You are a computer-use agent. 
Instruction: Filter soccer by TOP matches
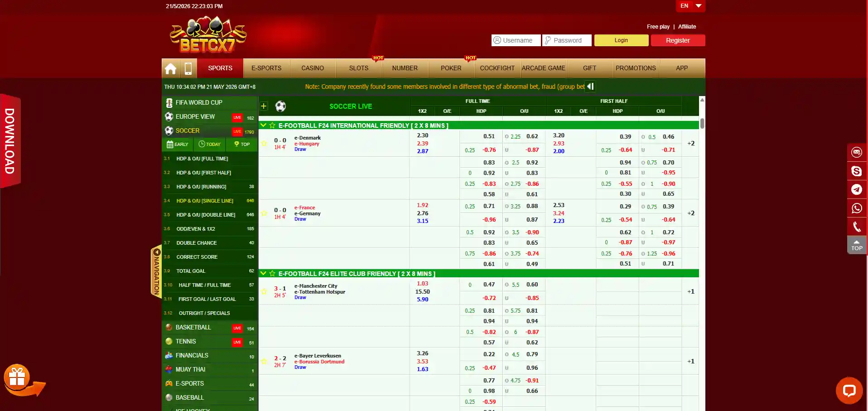click(x=242, y=145)
